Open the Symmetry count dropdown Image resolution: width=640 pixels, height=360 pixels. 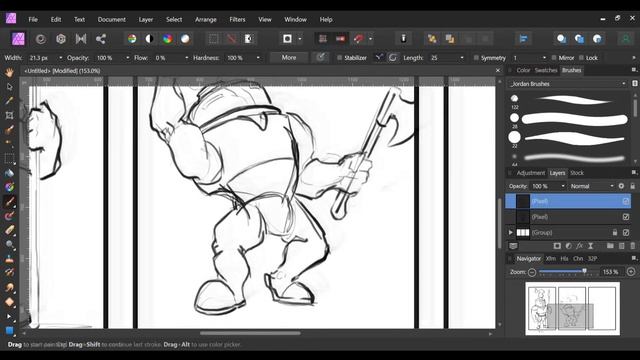pyautogui.click(x=544, y=58)
